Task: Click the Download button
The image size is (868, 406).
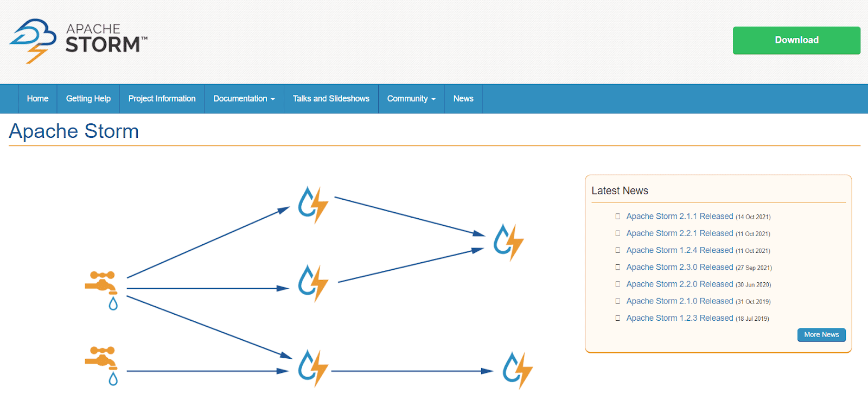Action: [796, 40]
